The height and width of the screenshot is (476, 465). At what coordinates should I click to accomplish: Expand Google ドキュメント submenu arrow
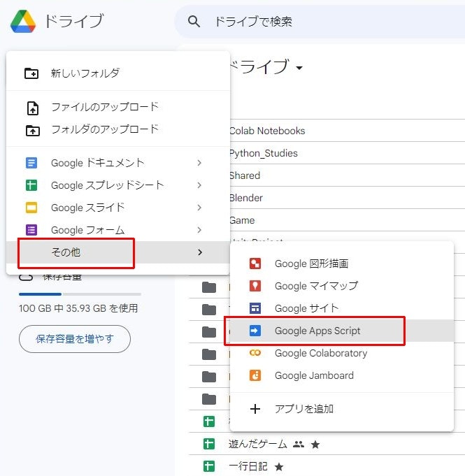tap(199, 163)
